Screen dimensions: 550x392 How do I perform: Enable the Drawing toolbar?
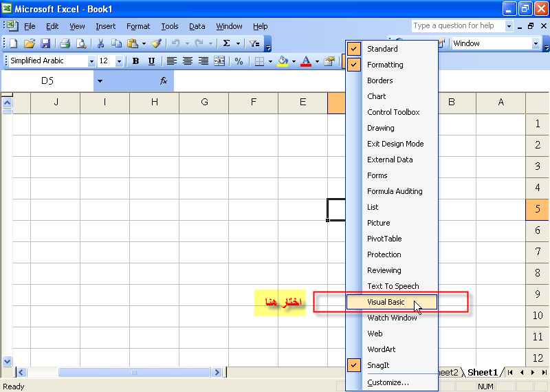[x=391, y=128]
